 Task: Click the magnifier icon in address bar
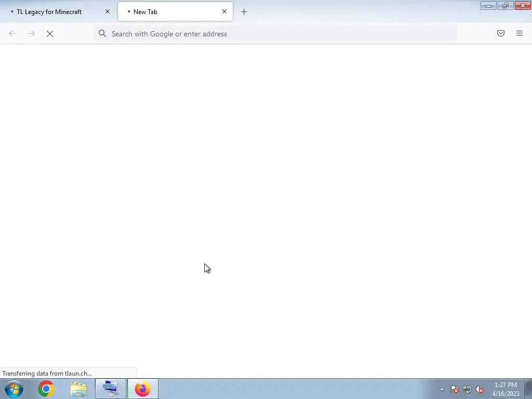102,33
